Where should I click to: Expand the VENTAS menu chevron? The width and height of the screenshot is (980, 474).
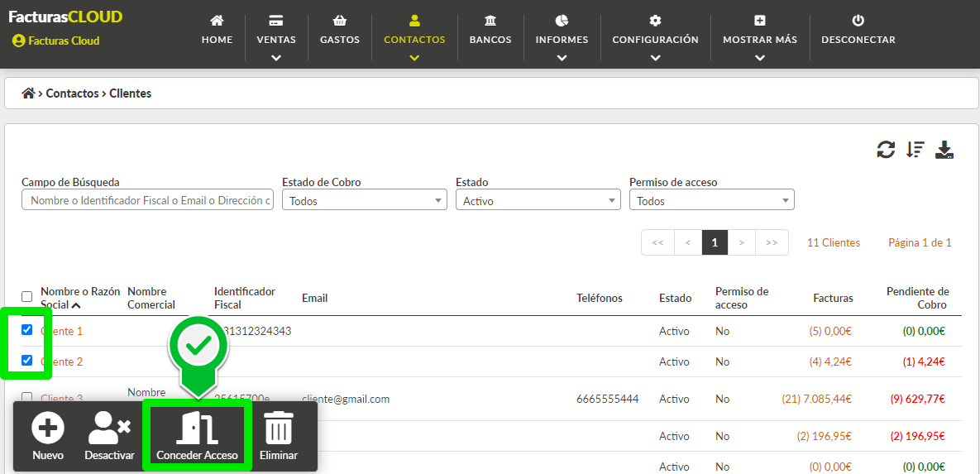[x=276, y=58]
